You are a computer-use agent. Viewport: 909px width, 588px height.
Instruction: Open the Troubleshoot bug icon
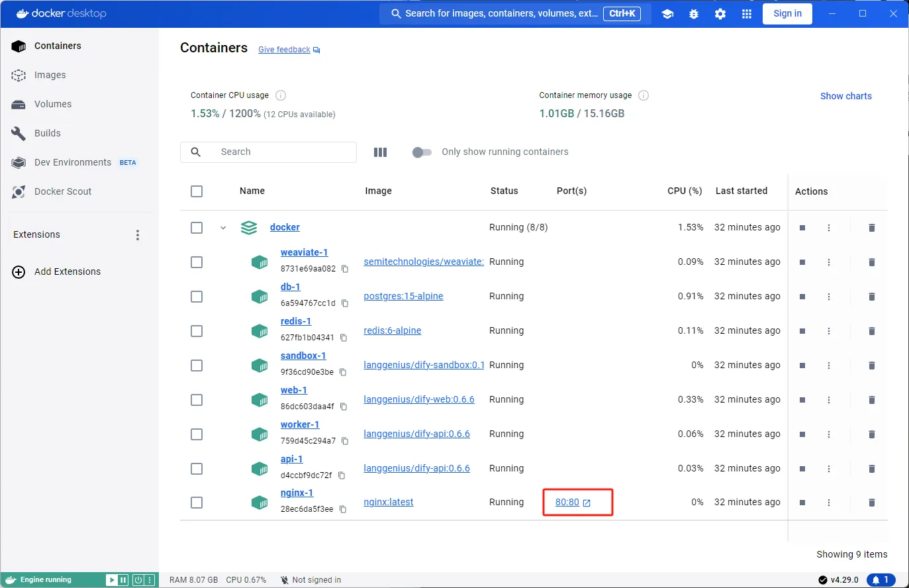click(694, 14)
